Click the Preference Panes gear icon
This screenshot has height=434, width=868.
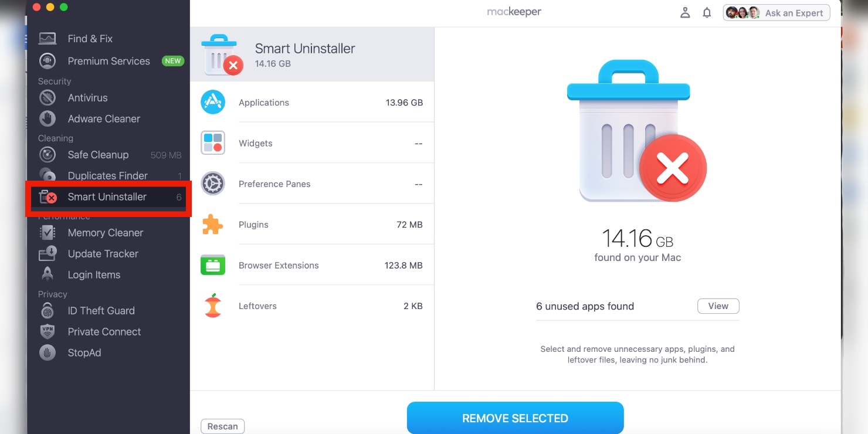tap(213, 184)
